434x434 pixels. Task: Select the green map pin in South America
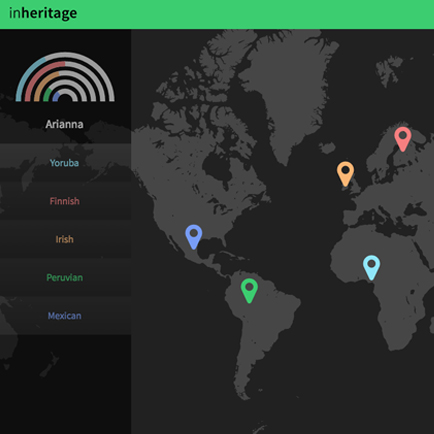pos(249,291)
